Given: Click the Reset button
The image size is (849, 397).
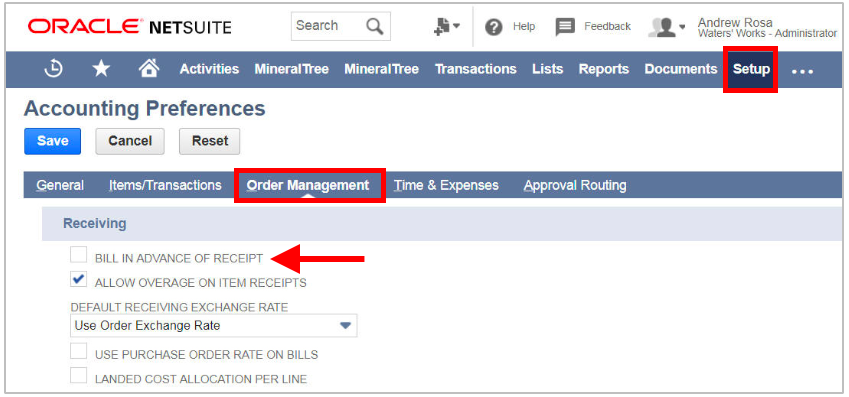Looking at the screenshot, I should tap(210, 141).
